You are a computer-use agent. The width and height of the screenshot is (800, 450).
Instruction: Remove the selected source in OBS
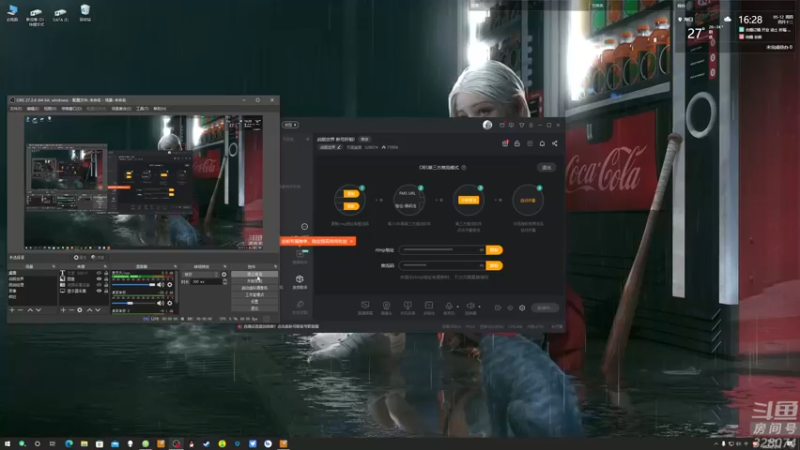pyautogui.click(x=71, y=310)
